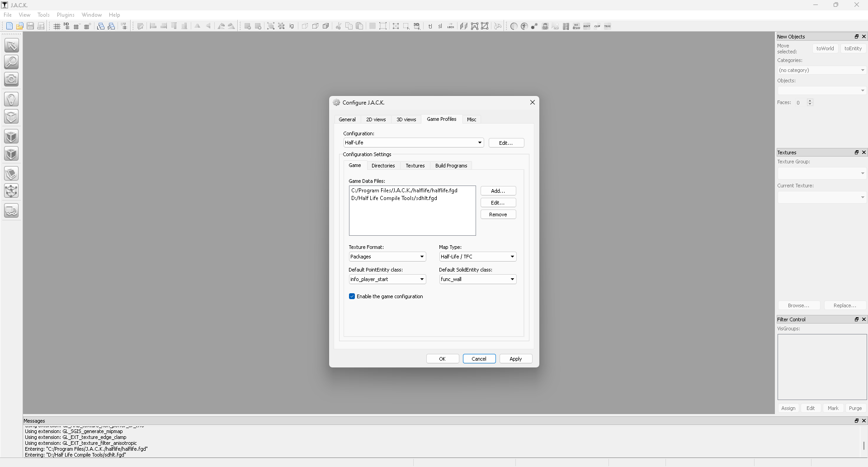Screen dimensions: 868x467
Task: Select halflife.fgd in Game Data Files
Action: (405, 191)
